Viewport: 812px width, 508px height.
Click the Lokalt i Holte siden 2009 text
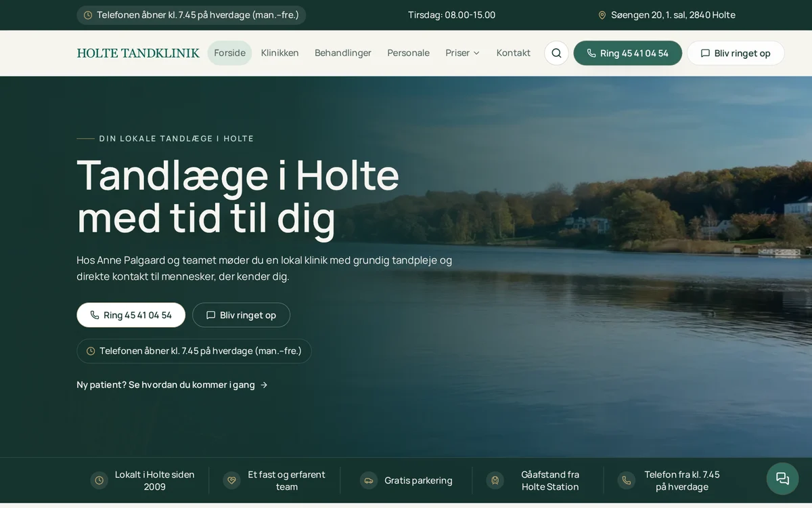[x=155, y=480]
